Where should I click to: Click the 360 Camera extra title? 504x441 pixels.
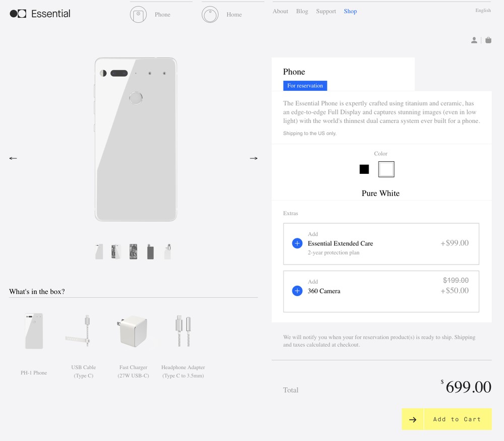pos(324,291)
